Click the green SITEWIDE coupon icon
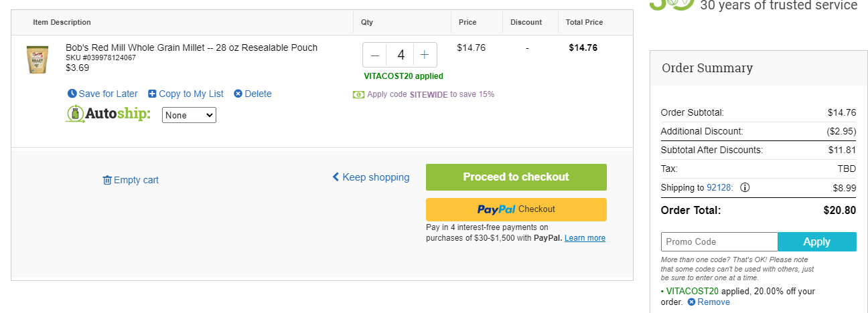 click(358, 94)
